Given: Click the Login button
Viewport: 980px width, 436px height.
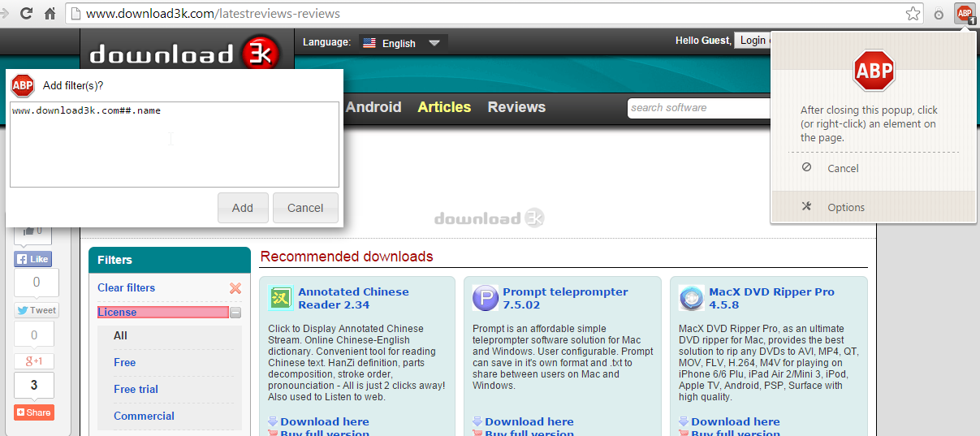Looking at the screenshot, I should 752,41.
